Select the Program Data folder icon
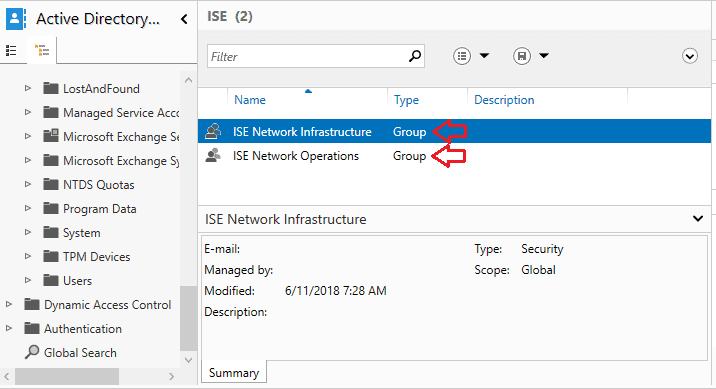Screen dimensions: 716x389 (51, 208)
